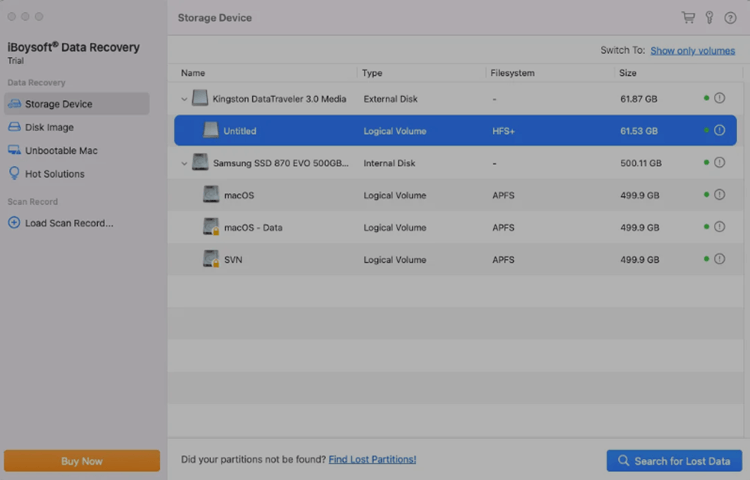Click Load Scan Record option
The width and height of the screenshot is (750, 480).
(68, 223)
